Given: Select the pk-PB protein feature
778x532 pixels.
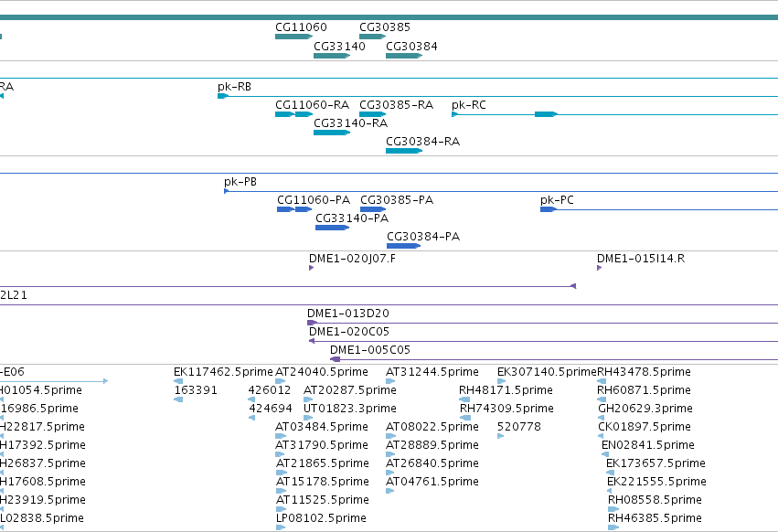Looking at the screenshot, I should [227, 191].
